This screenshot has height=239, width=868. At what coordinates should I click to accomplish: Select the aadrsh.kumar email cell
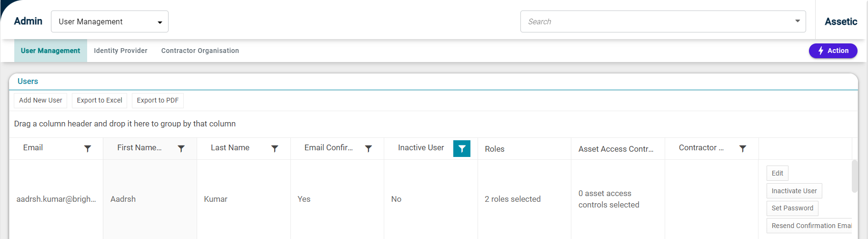[56, 199]
